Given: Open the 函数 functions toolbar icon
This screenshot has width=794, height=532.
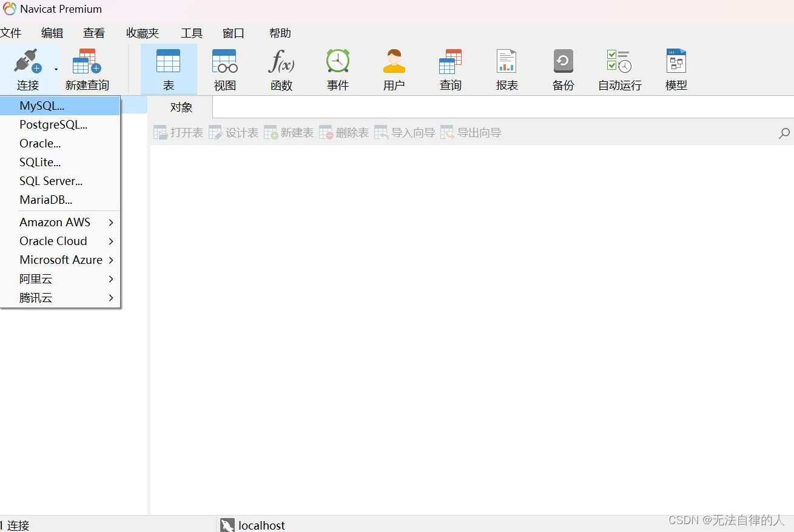Looking at the screenshot, I should coord(281,61).
